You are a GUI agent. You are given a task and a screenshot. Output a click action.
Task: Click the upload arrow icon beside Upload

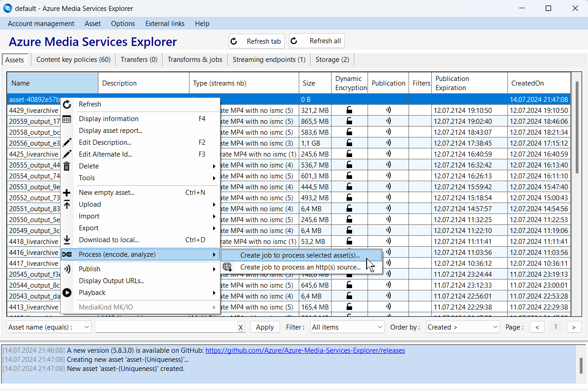click(67, 205)
